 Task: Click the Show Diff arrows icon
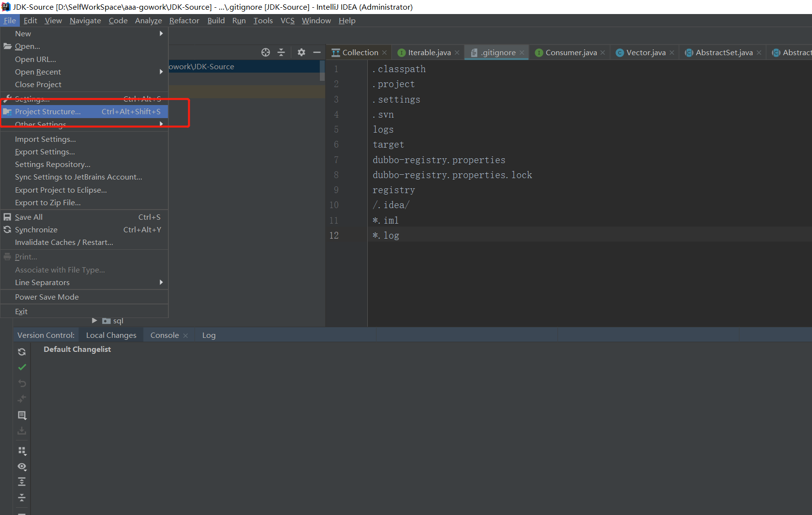click(22, 399)
